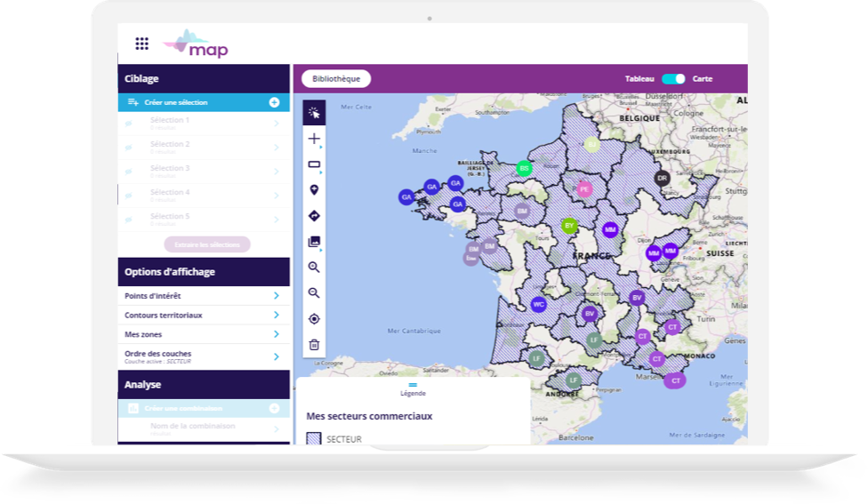Click the pink PE marker on the map

(584, 189)
